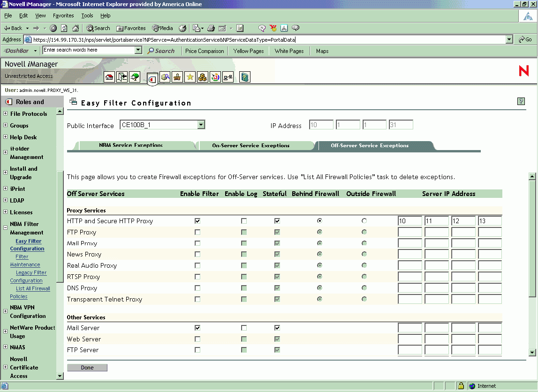Open the View Objects magnifier icon
Image resolution: width=538 pixels, height=392 pixels.
click(x=165, y=77)
